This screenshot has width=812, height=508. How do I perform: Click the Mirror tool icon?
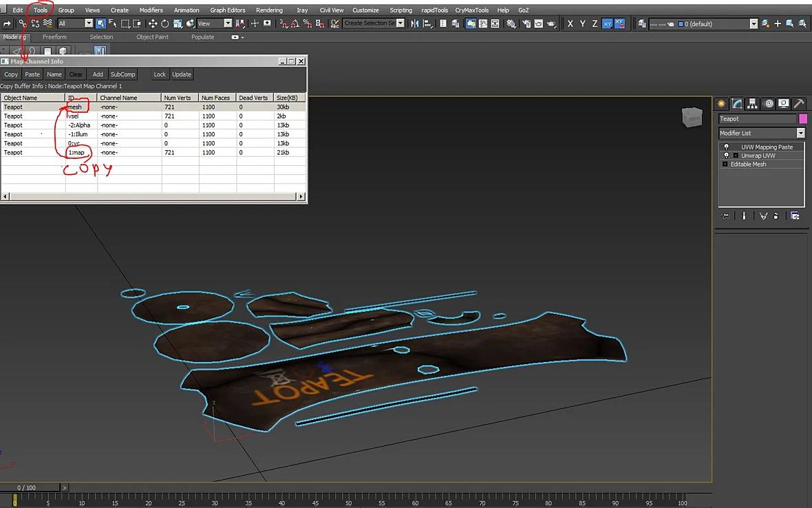pos(415,24)
